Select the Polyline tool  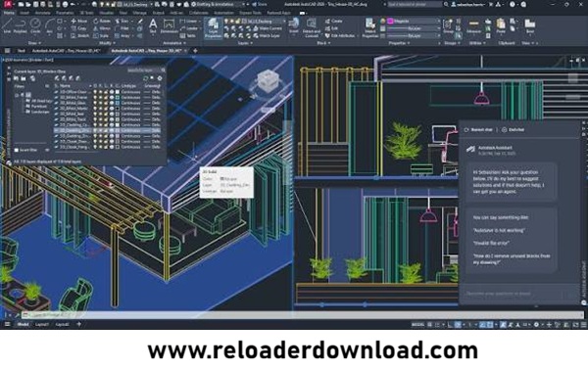click(x=21, y=26)
